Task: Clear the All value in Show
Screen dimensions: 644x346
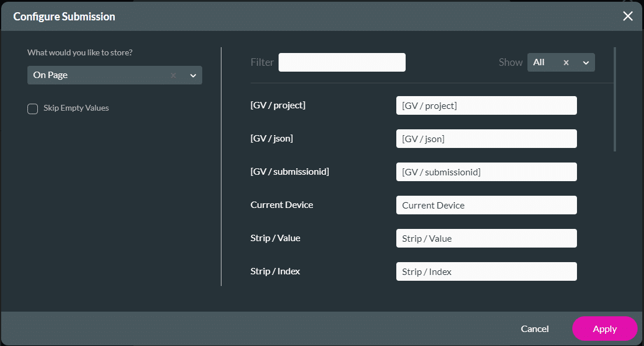Action: coord(566,63)
